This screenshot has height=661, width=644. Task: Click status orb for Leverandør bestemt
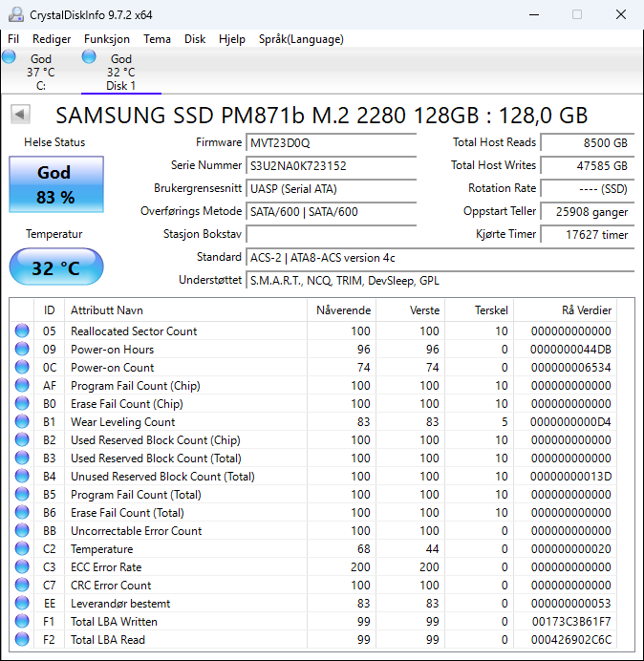pyautogui.click(x=22, y=603)
